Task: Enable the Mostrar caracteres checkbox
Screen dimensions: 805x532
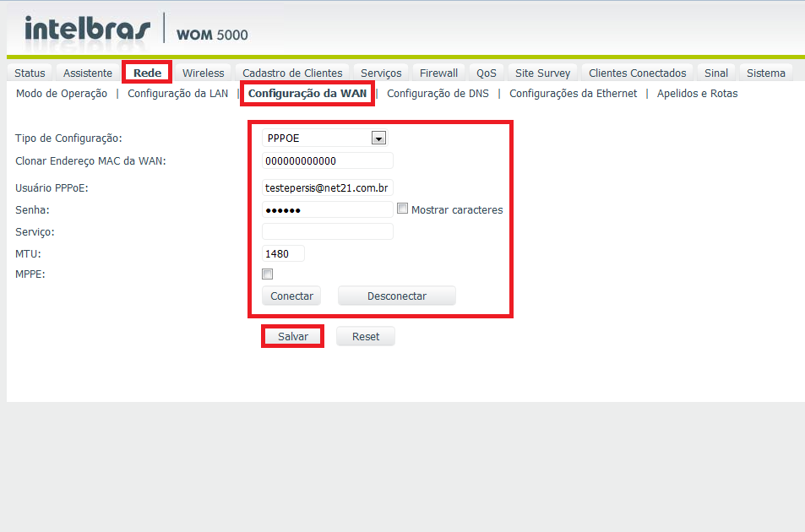Action: [x=403, y=209]
